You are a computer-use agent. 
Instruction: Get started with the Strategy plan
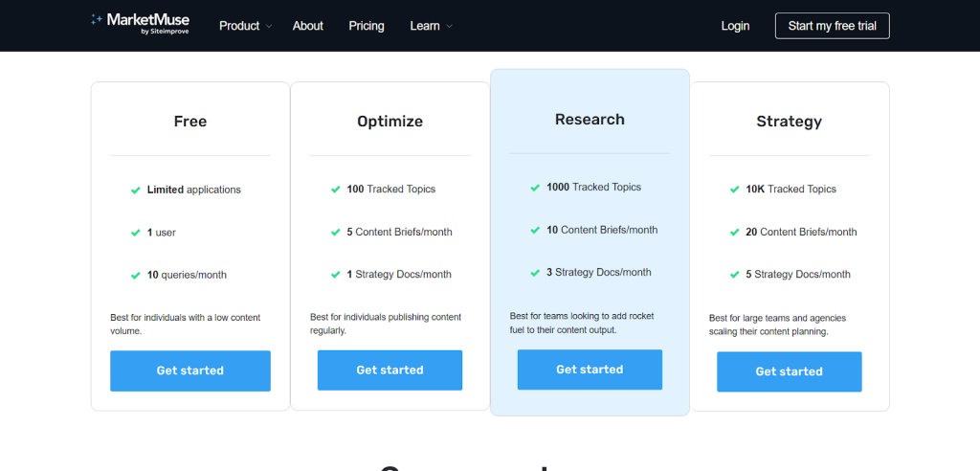click(x=789, y=371)
